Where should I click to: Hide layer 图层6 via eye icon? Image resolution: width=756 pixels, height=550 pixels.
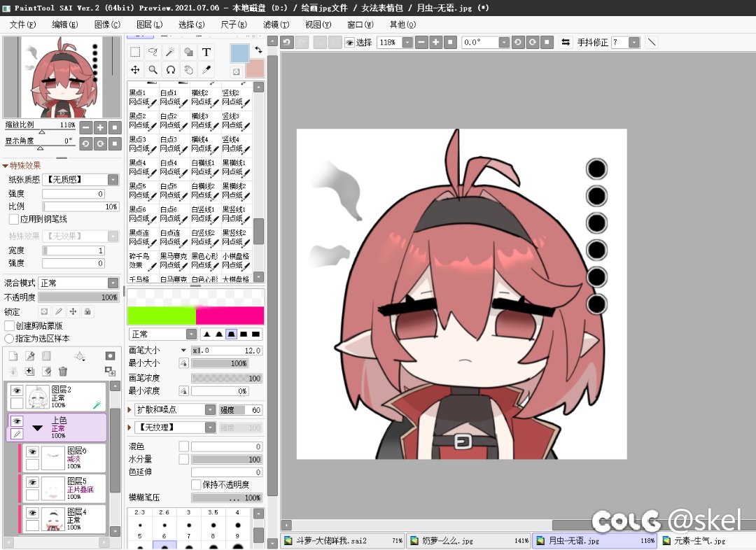pos(32,451)
